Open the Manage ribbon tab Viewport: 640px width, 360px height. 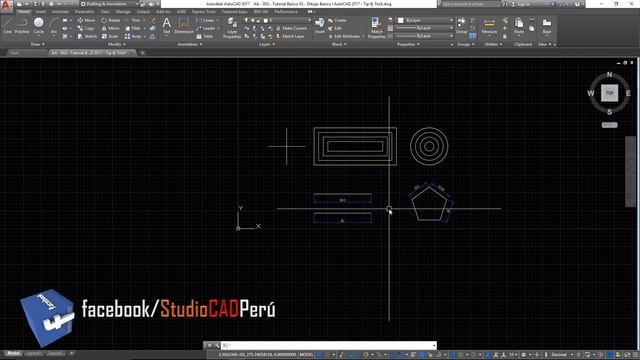tap(123, 12)
